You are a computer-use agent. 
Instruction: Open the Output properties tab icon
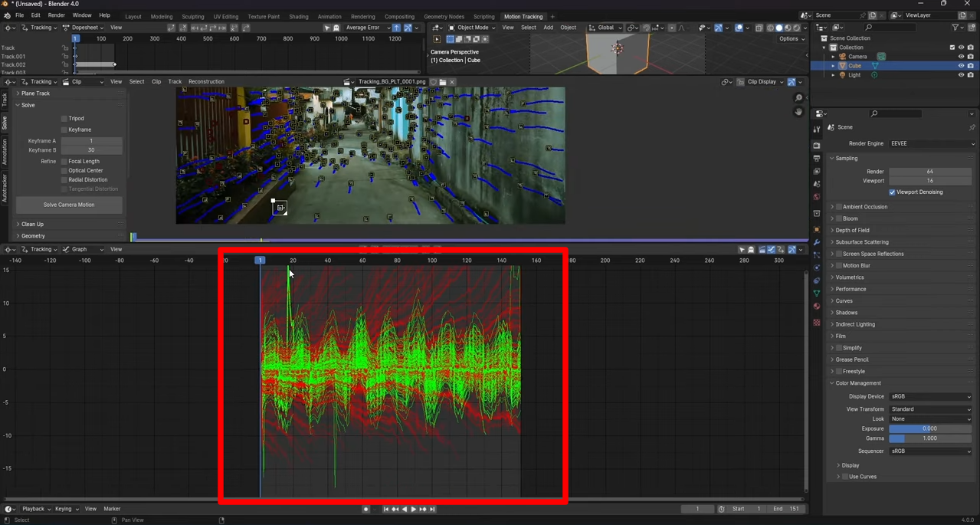point(817,159)
